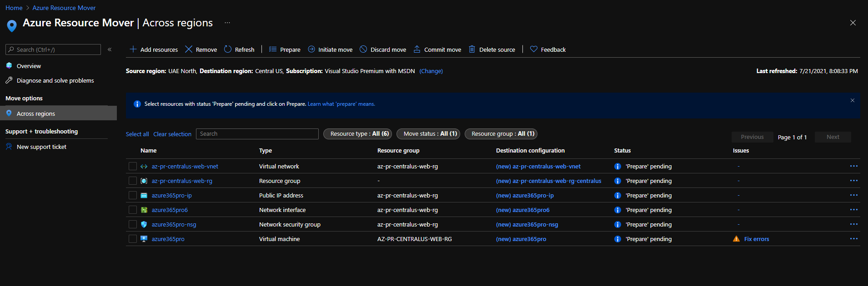Click the Previous page button
868x286 pixels.
coord(752,137)
